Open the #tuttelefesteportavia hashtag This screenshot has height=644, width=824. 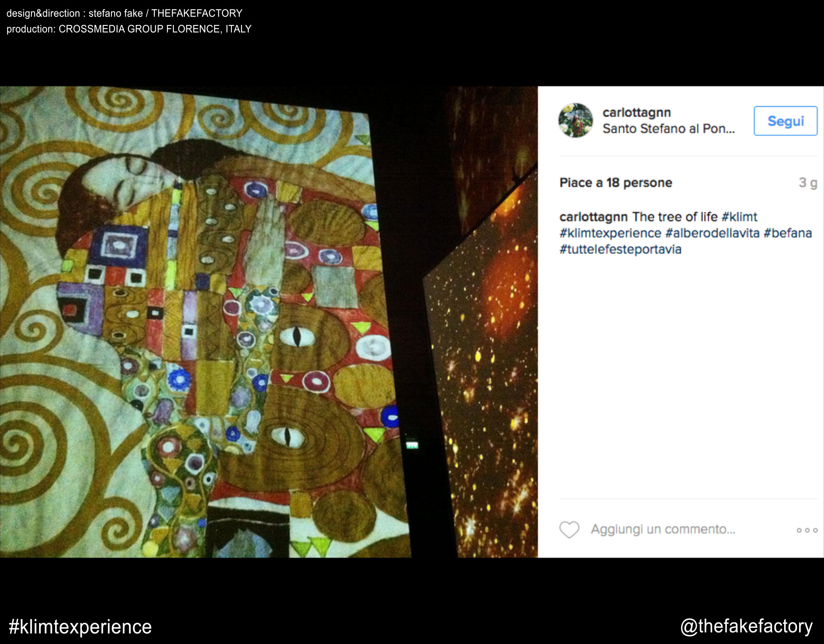620,250
